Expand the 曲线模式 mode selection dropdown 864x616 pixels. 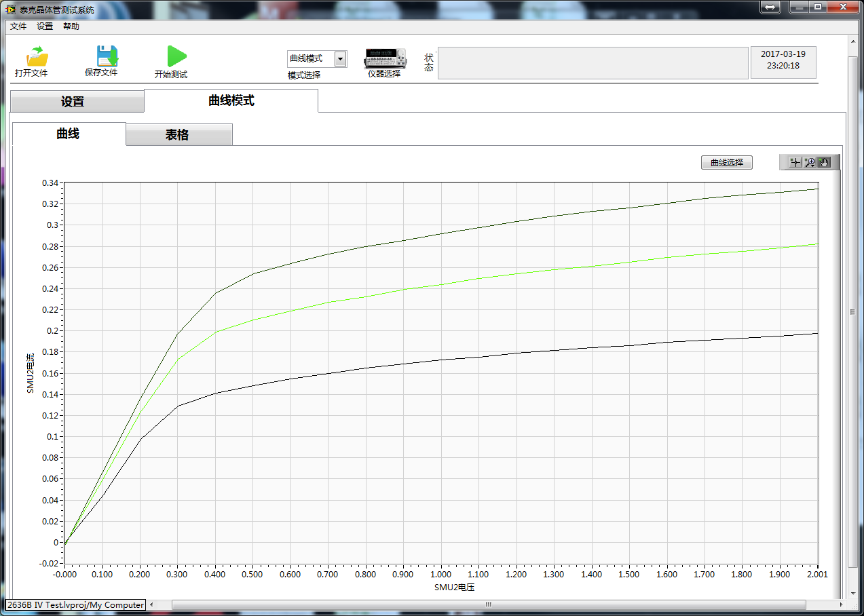[x=340, y=59]
